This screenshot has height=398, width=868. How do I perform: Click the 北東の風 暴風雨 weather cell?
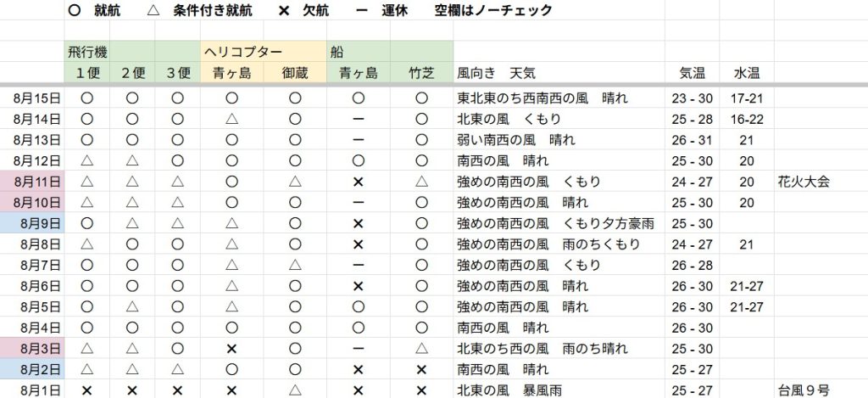[x=509, y=390]
